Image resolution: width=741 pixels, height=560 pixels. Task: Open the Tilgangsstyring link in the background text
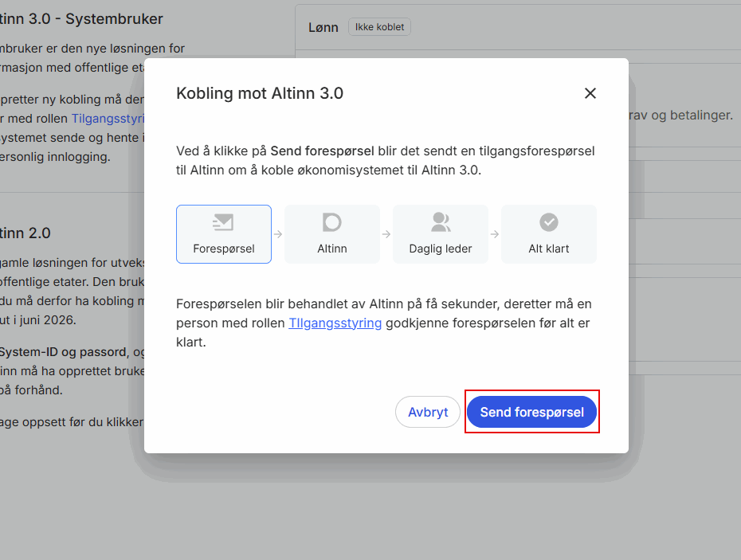point(108,118)
